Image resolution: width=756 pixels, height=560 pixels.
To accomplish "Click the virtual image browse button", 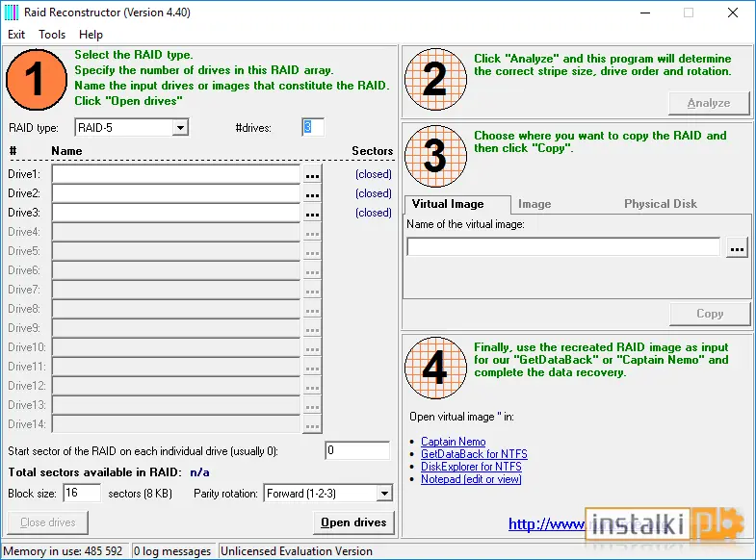I will click(737, 247).
